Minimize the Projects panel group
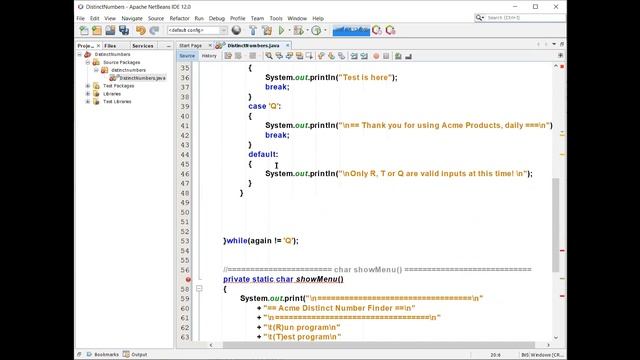 (169, 46)
